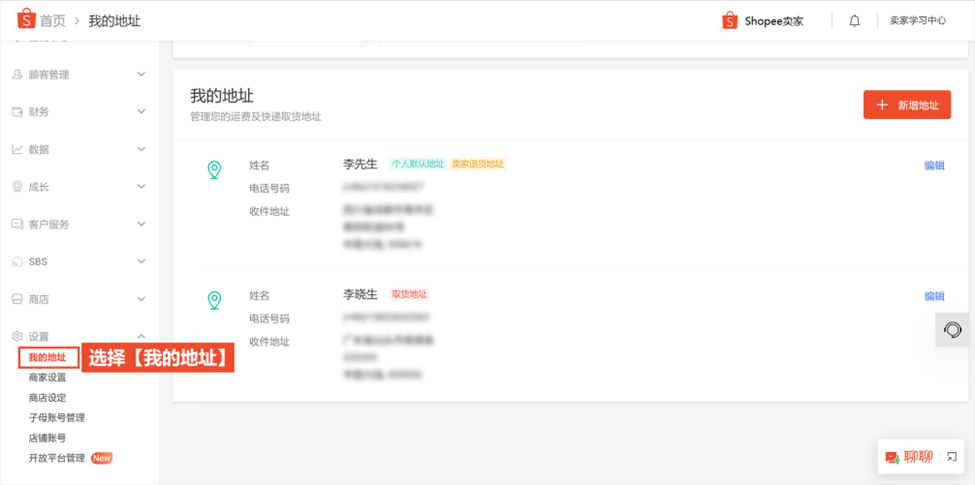
Task: Open 商家设置 menu item
Action: point(47,378)
